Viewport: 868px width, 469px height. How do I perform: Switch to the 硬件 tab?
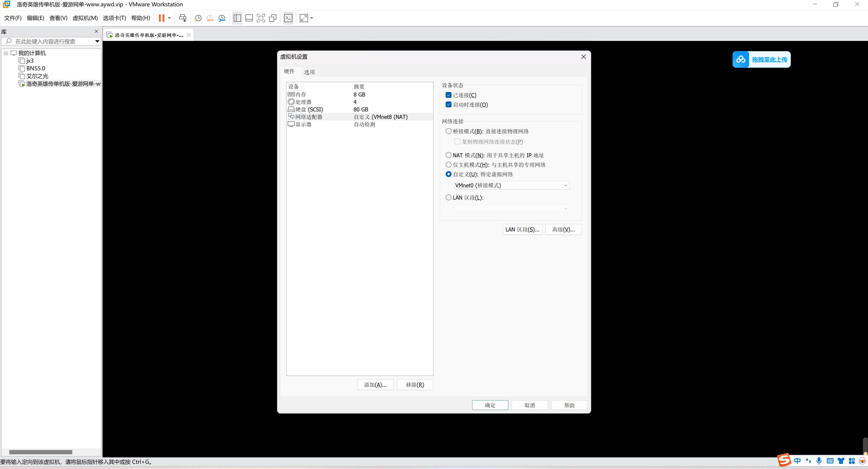289,71
